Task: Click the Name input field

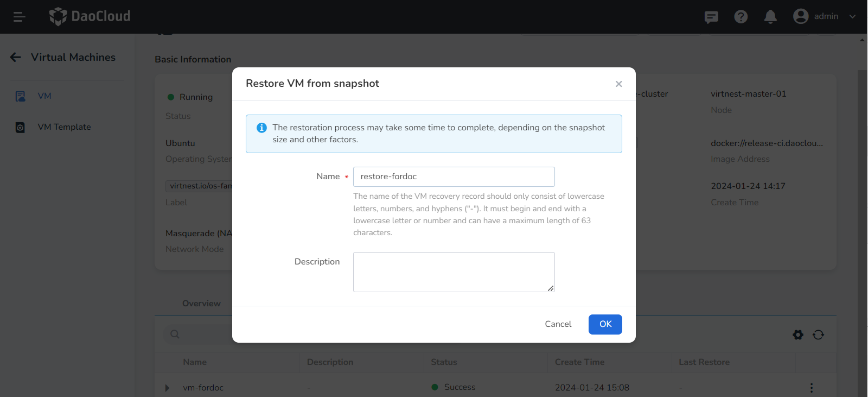Action: click(454, 177)
